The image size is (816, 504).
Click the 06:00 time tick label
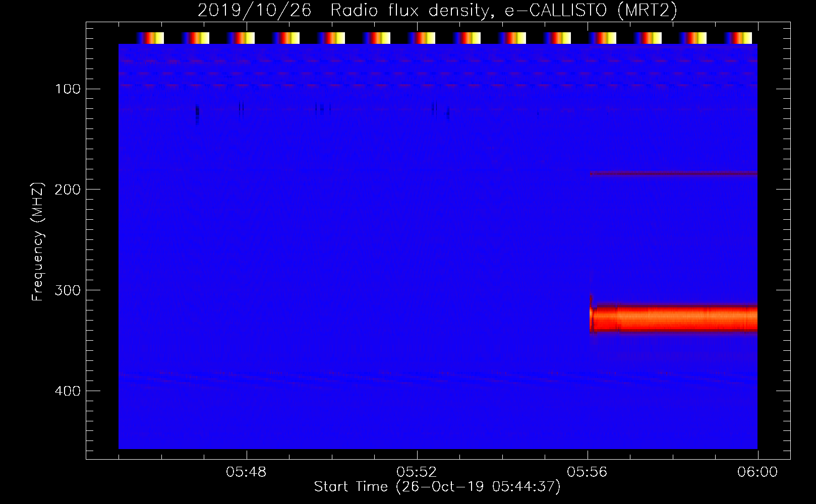coord(757,472)
